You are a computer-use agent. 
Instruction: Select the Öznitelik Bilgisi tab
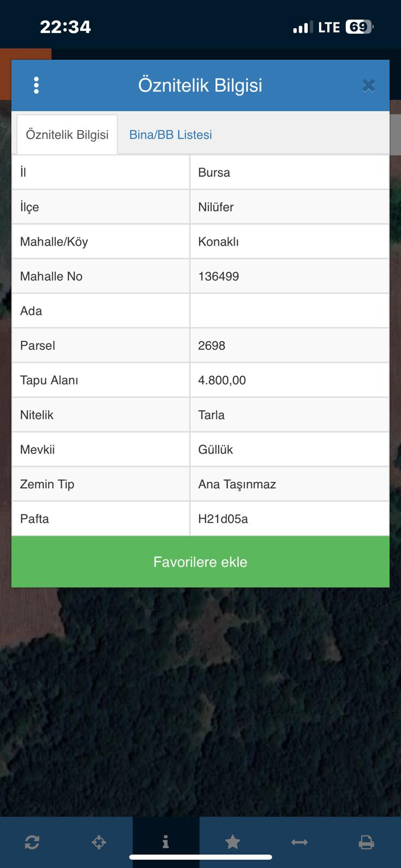click(67, 135)
